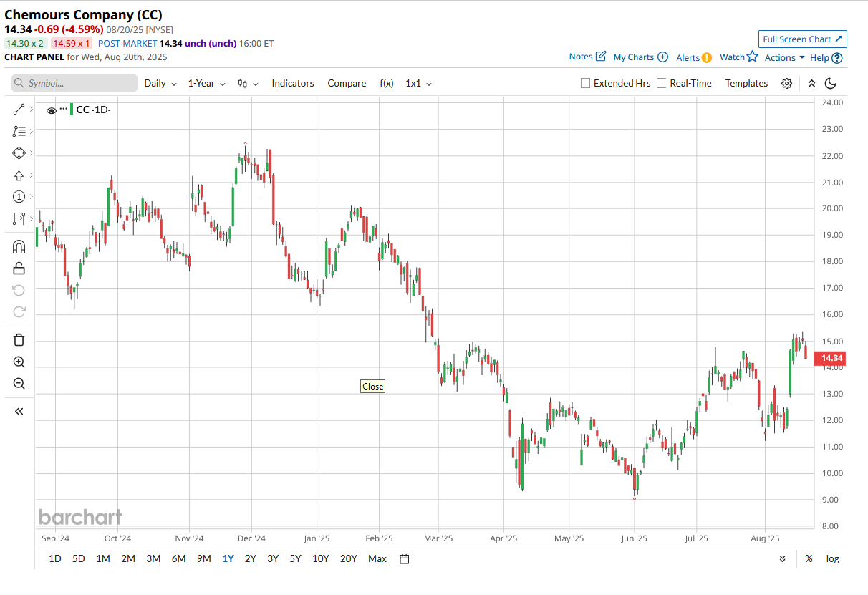The width and height of the screenshot is (868, 595).
Task: Select the 6M time range
Action: pyautogui.click(x=179, y=559)
